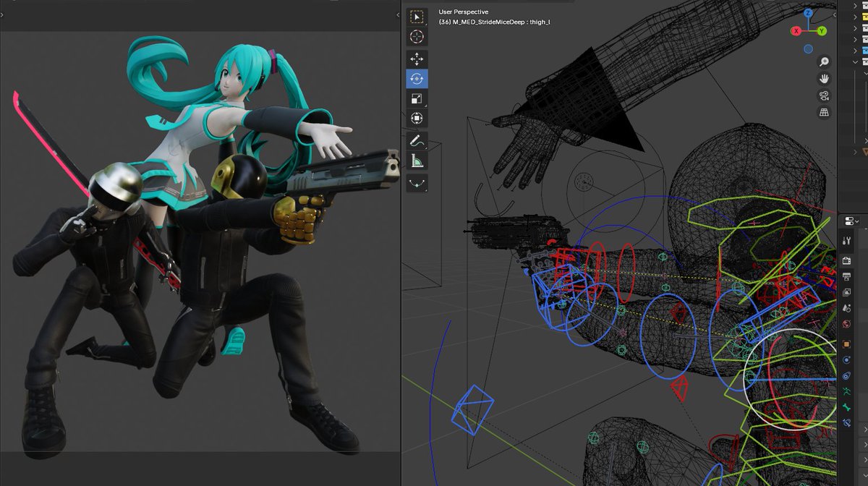Open the green Bone properties tab

[x=847, y=407]
